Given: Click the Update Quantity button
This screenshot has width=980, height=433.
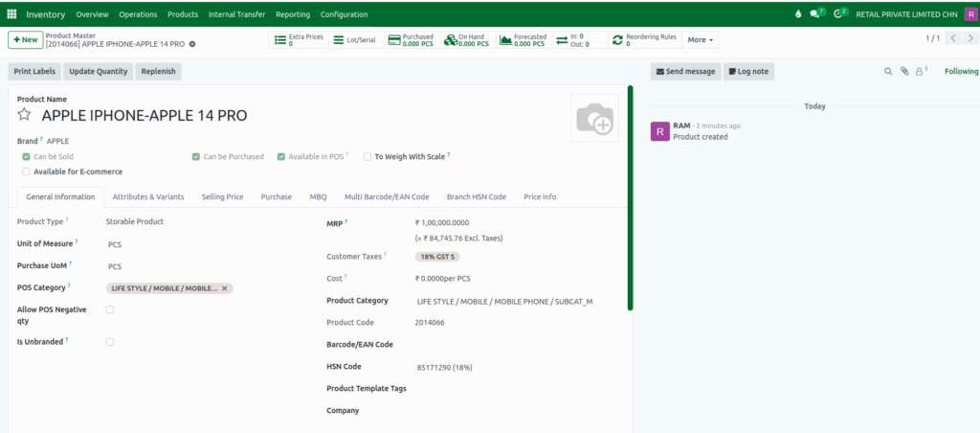Looking at the screenshot, I should point(99,71).
